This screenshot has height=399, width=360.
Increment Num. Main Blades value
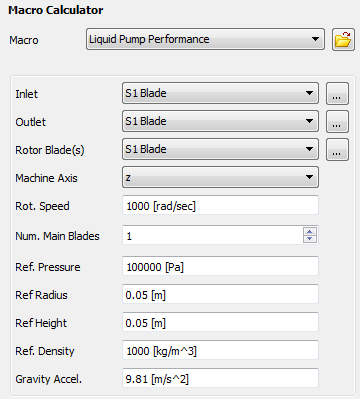point(310,231)
